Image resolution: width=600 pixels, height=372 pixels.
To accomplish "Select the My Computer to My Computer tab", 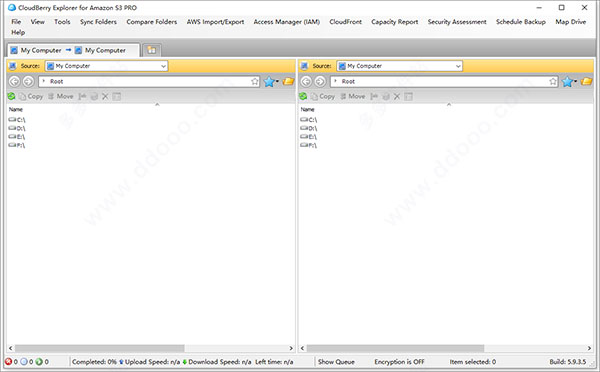I will tap(73, 50).
